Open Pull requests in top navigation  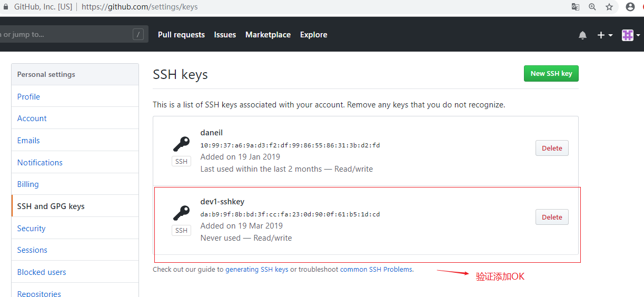pyautogui.click(x=181, y=35)
